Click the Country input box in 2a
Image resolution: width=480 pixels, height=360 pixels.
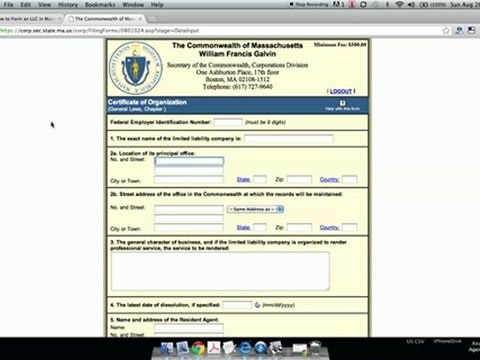(350, 180)
